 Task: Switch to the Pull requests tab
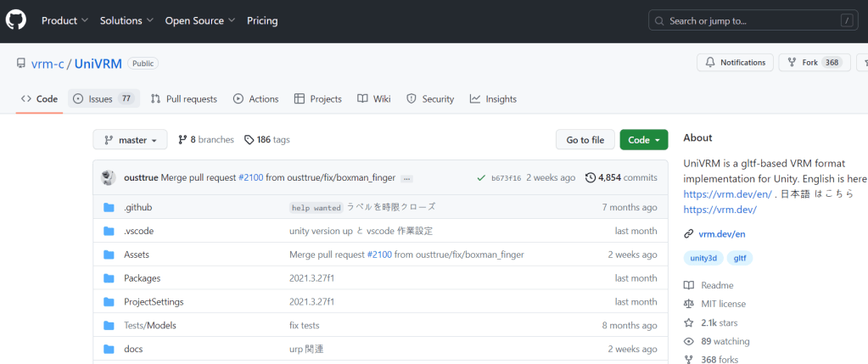tap(183, 99)
